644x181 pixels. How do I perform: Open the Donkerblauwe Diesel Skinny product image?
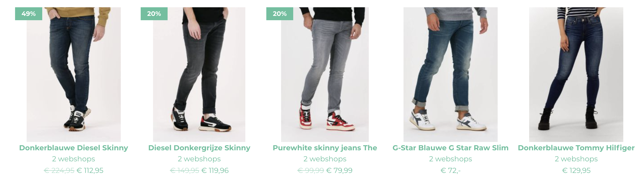tap(74, 74)
